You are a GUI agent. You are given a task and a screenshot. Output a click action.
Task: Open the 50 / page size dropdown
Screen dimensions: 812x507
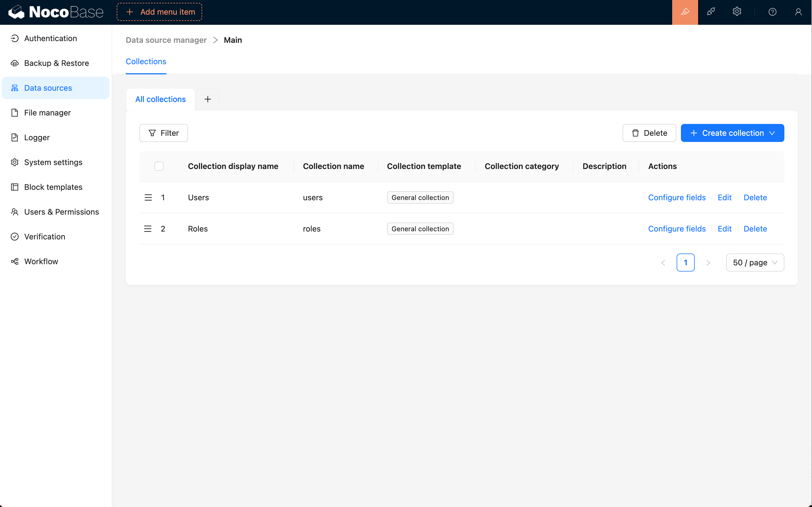[754, 263]
